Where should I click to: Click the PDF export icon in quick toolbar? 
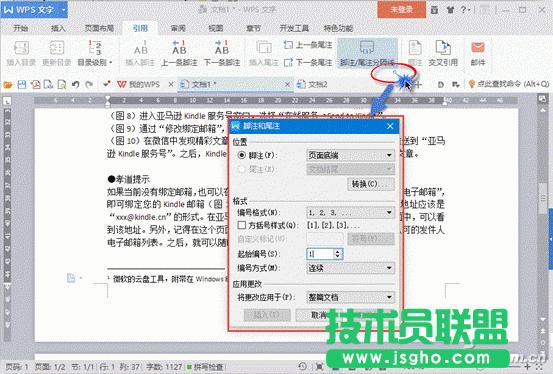35,85
